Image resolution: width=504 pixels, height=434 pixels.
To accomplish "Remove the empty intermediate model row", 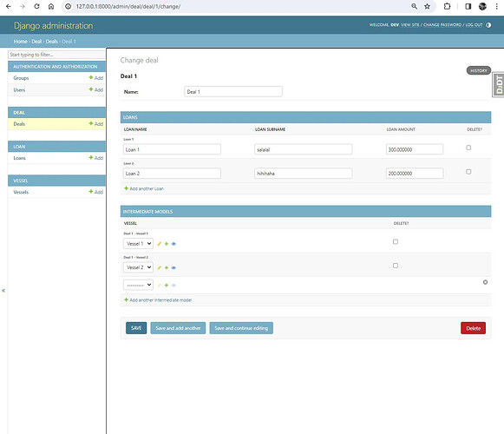I will click(486, 282).
